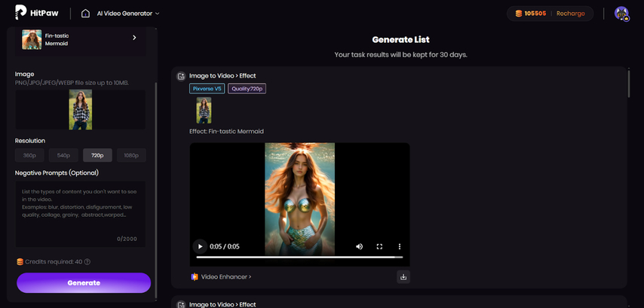Click the Pixverse V5 tag

207,89
